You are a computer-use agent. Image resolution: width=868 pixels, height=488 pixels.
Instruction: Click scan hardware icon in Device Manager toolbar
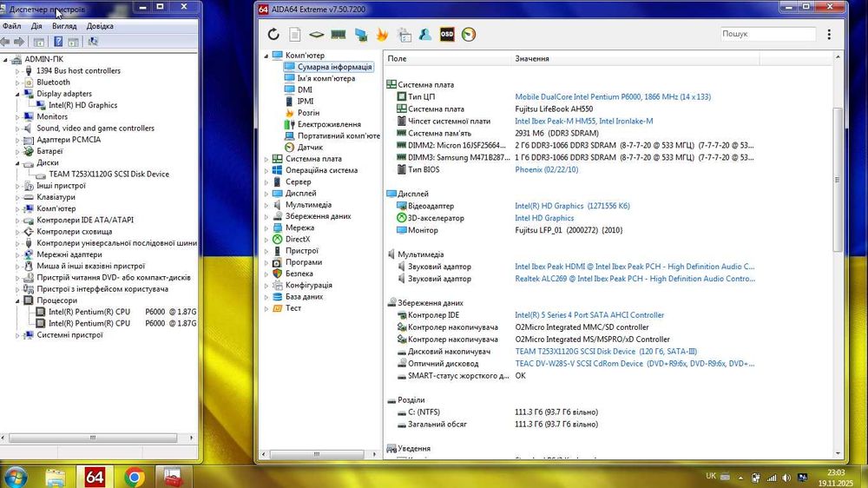click(x=93, y=42)
